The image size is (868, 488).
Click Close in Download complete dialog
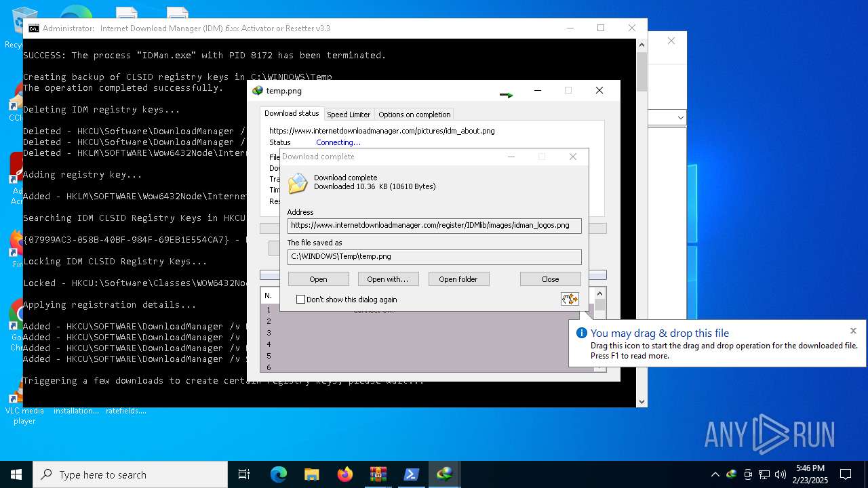click(x=550, y=279)
